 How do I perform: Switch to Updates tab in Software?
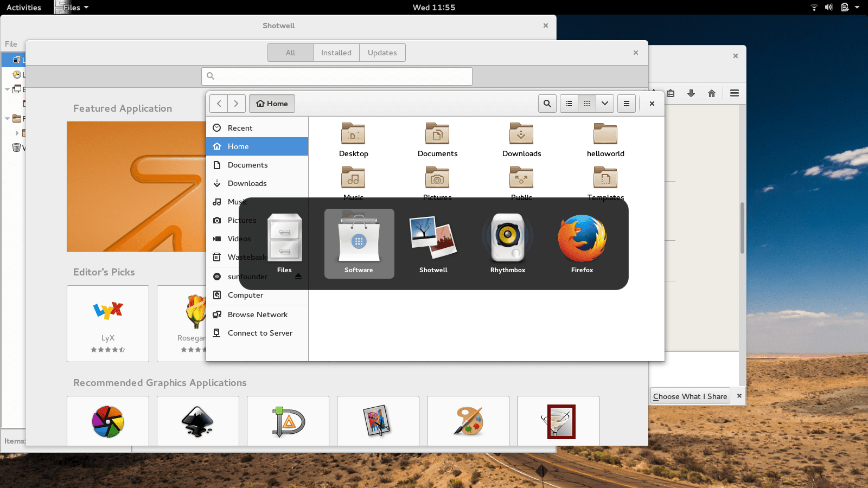(382, 53)
